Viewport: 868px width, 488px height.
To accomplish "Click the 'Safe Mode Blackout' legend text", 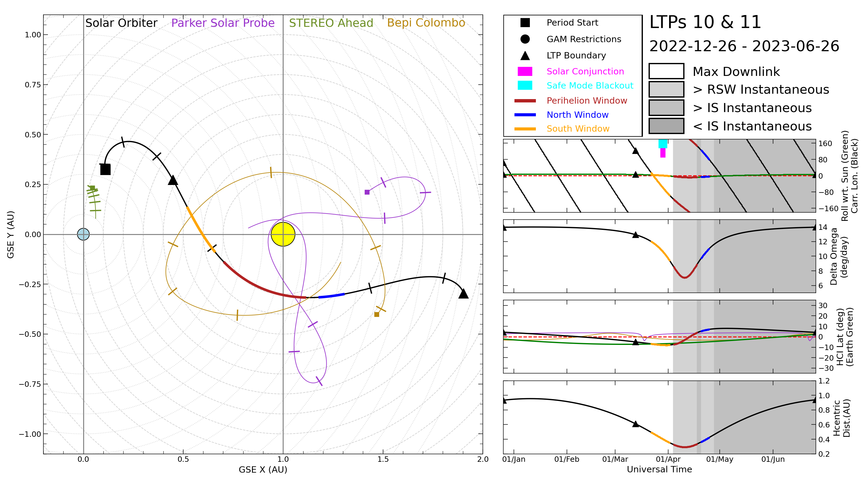I will (590, 86).
